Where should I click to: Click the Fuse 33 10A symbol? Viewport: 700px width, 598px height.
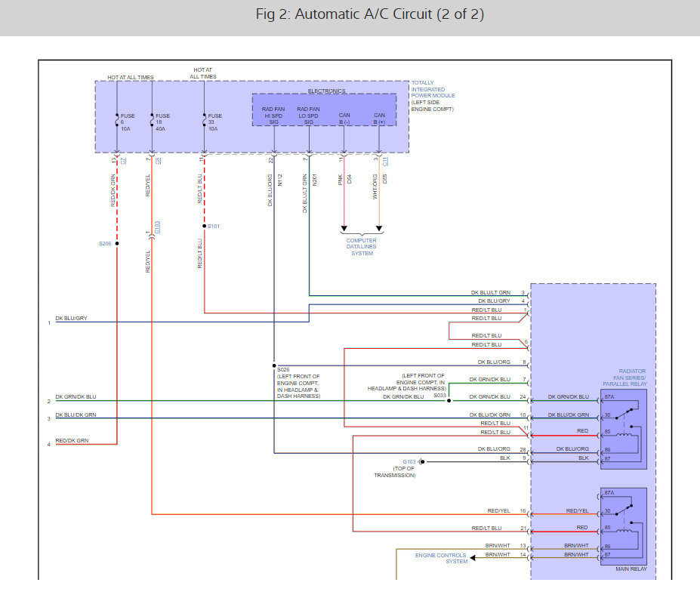pos(205,120)
